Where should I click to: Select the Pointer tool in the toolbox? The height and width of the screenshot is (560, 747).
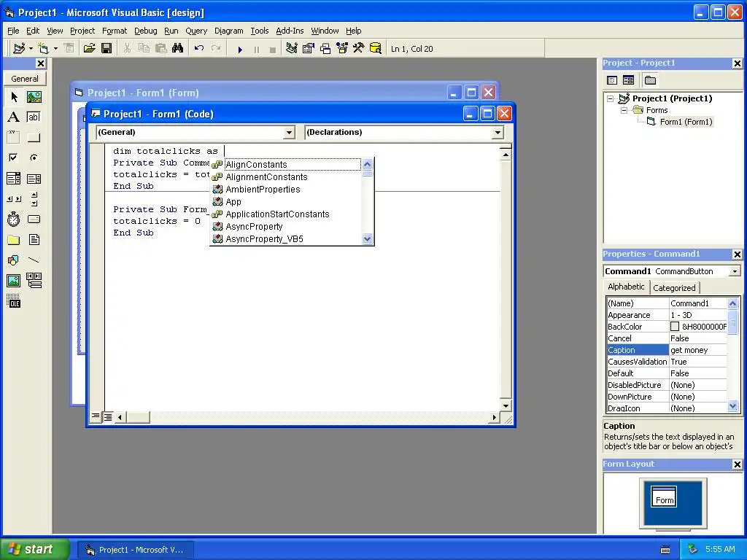[14, 97]
